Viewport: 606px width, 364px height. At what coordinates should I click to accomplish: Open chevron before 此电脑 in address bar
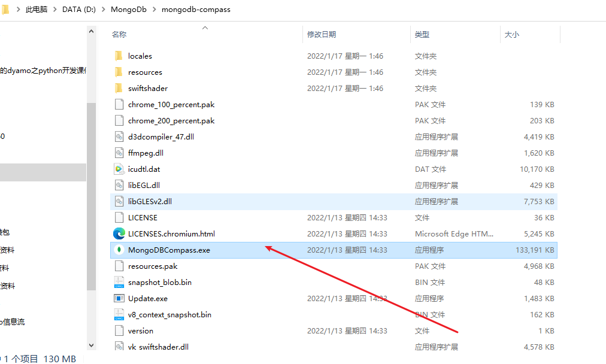pyautogui.click(x=18, y=10)
